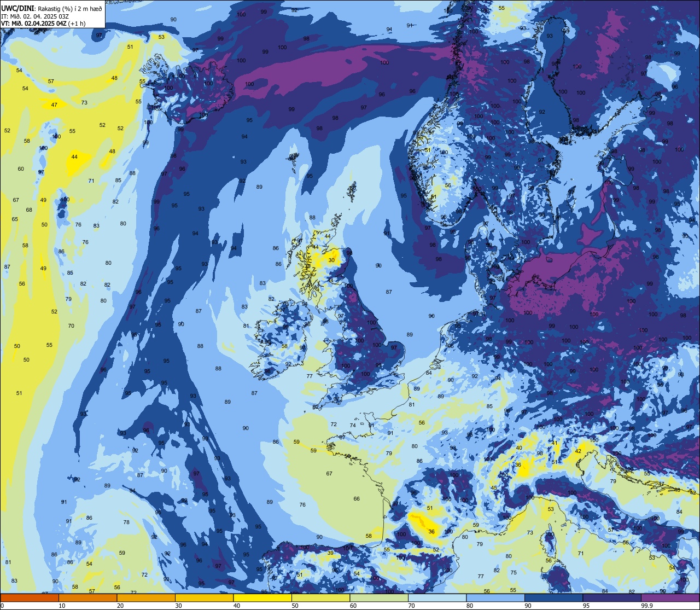This screenshot has width=700, height=610.
Task: Click the 20–30 amber legend swatch
Action: point(146,597)
